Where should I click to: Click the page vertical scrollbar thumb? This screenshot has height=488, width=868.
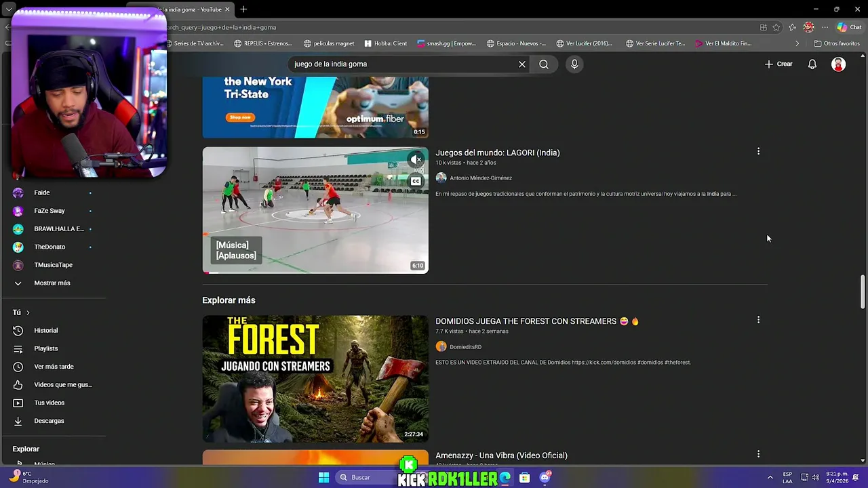[863, 291]
